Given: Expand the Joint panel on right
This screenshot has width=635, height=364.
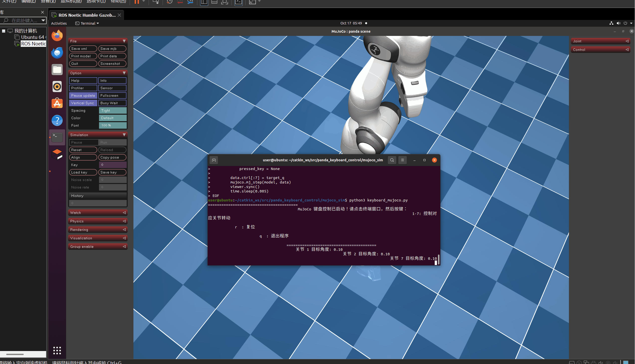Looking at the screenshot, I should [x=600, y=41].
